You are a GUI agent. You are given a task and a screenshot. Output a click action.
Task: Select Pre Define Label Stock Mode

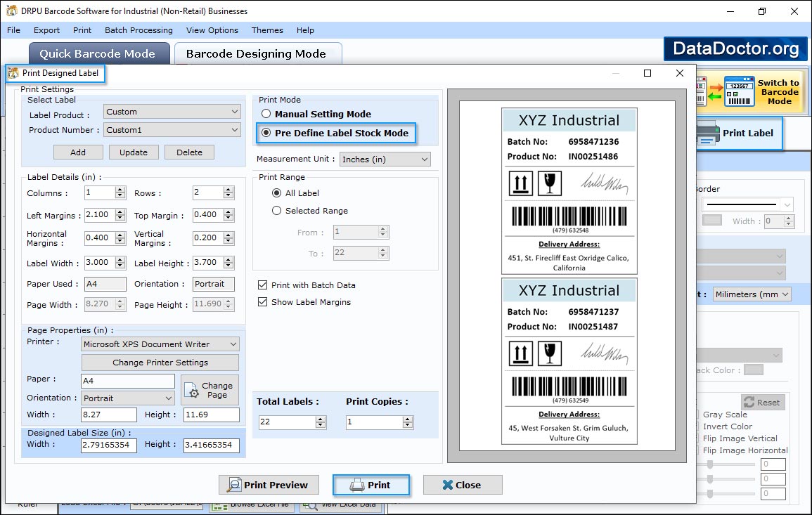coord(266,133)
